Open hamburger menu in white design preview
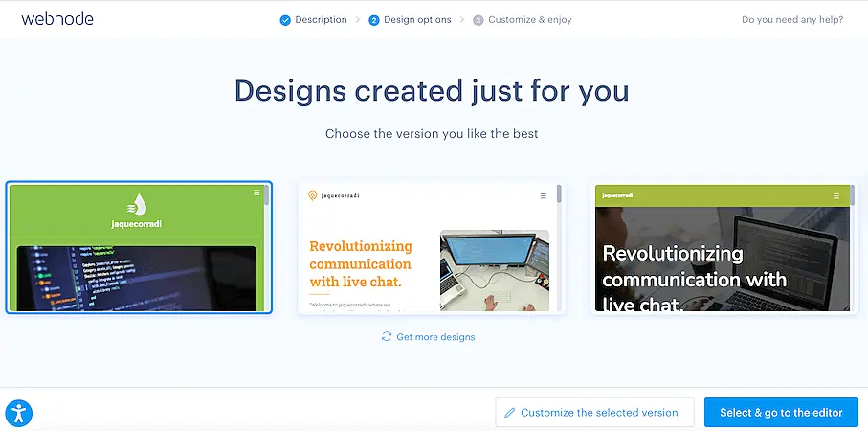868x431 pixels. pyautogui.click(x=543, y=195)
